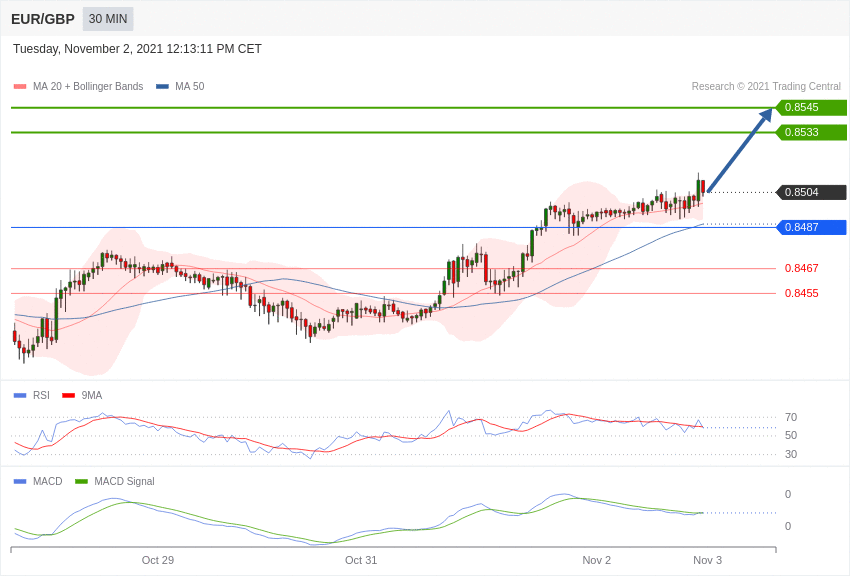Click the MA 20 + Bollinger Bands swatch
This screenshot has height=576, width=850.
tap(20, 86)
